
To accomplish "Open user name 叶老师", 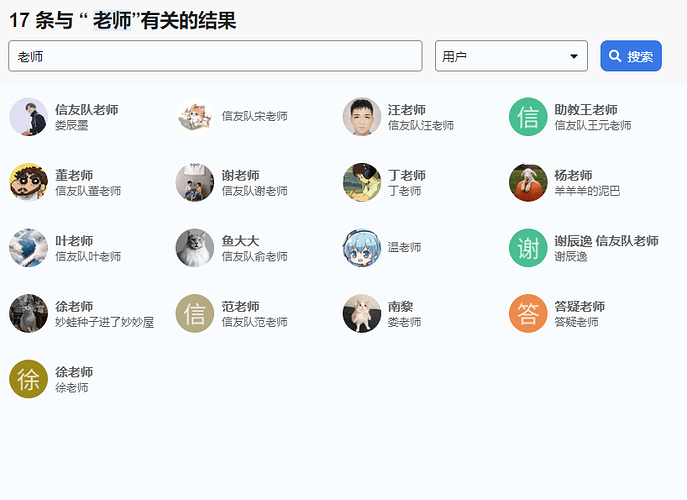I will click(x=74, y=241).
